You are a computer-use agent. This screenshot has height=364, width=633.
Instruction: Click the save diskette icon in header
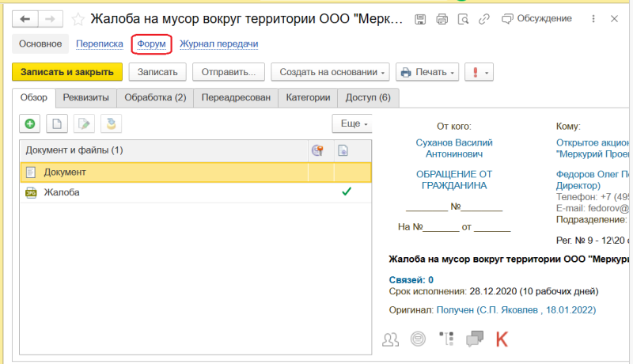[x=421, y=19]
